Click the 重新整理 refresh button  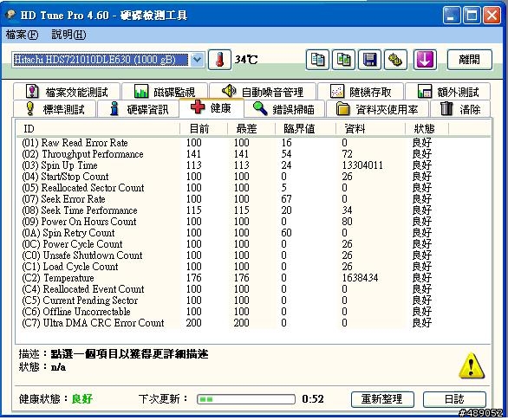[x=382, y=399]
